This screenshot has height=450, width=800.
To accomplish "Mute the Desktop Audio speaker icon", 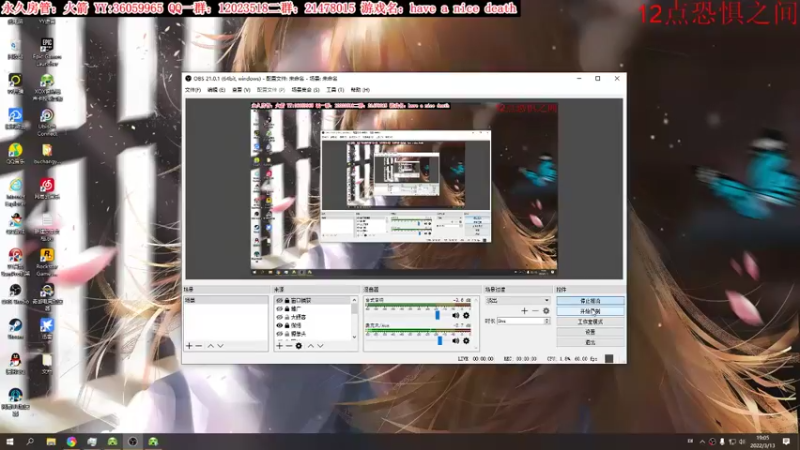I will click(x=456, y=315).
